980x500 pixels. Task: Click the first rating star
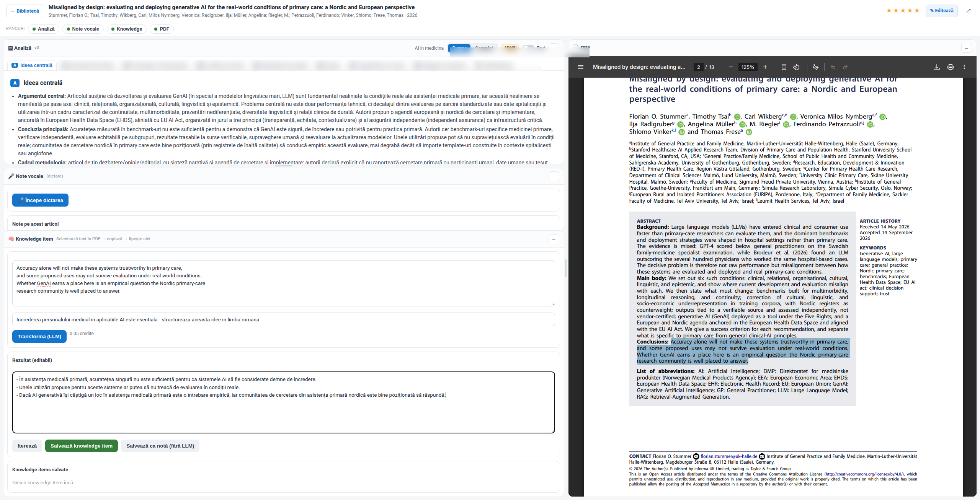click(x=889, y=10)
